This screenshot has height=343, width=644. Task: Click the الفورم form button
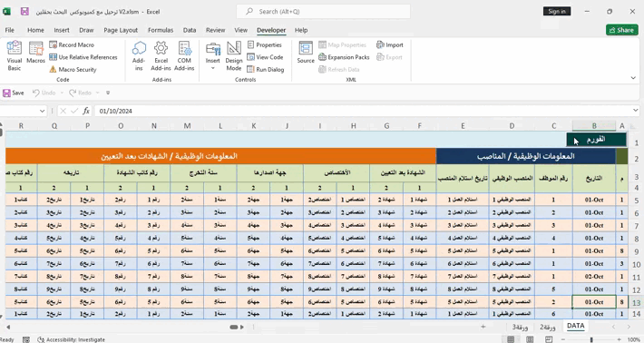596,140
